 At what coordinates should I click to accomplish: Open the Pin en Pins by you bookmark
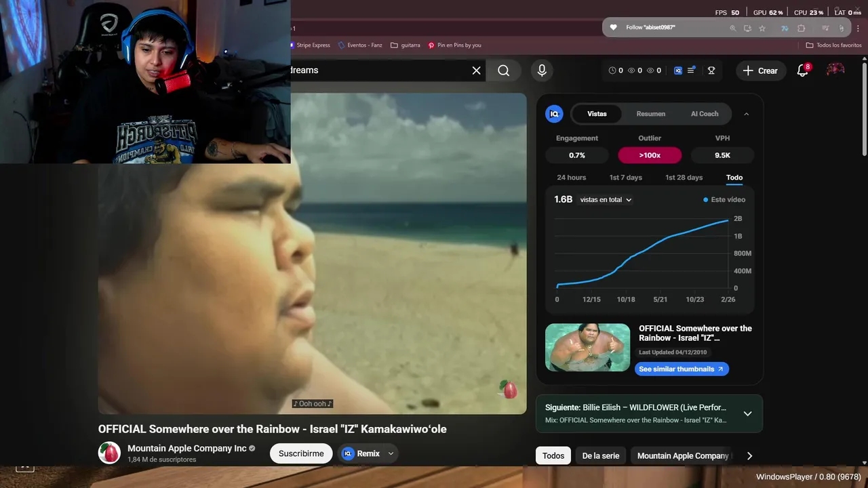point(454,45)
